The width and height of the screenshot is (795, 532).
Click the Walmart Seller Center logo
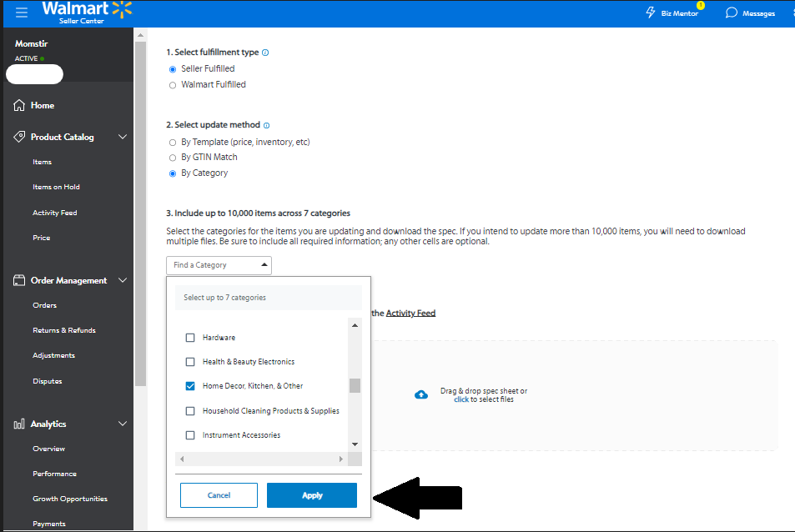coord(87,13)
